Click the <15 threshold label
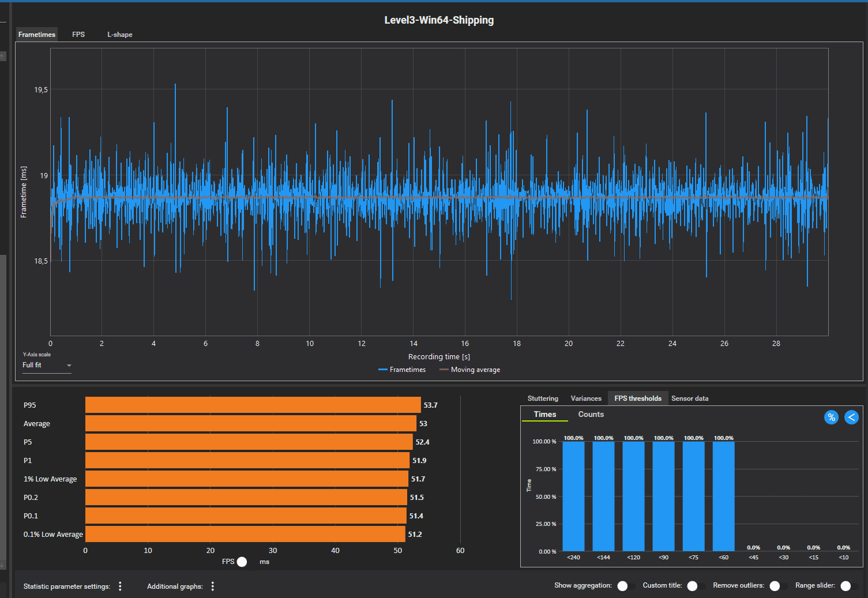The width and height of the screenshot is (868, 598). click(813, 557)
